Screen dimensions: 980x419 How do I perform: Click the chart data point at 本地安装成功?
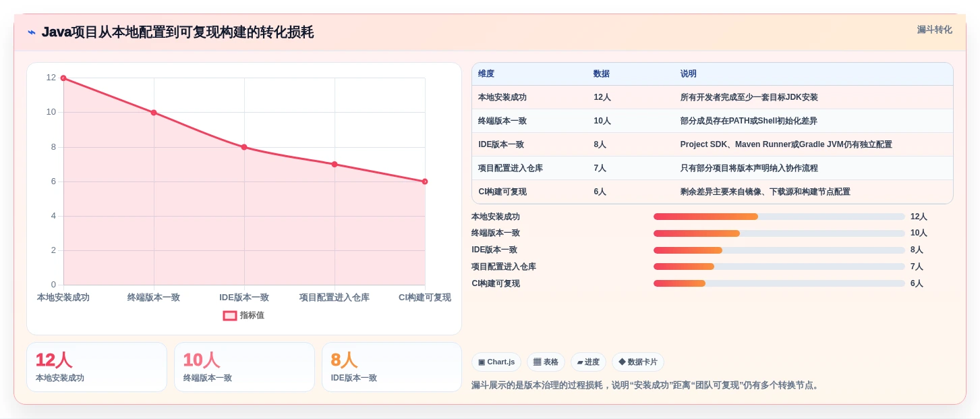pyautogui.click(x=63, y=78)
